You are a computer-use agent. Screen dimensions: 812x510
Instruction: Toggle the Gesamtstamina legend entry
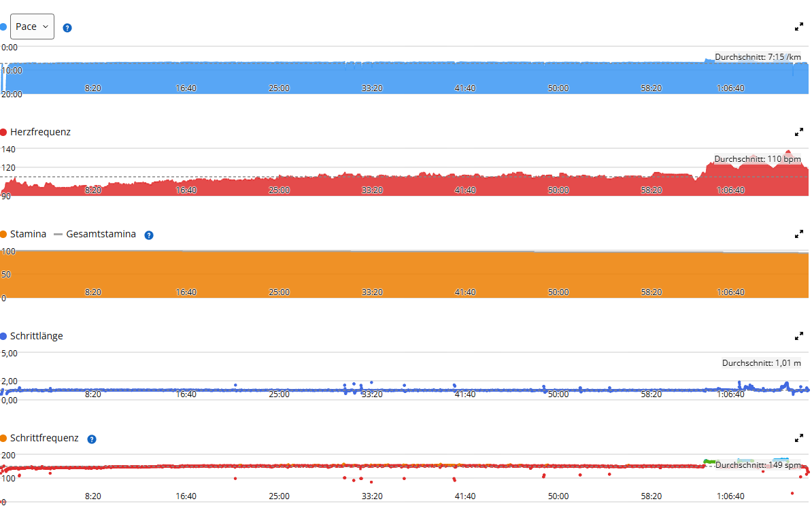click(95, 234)
